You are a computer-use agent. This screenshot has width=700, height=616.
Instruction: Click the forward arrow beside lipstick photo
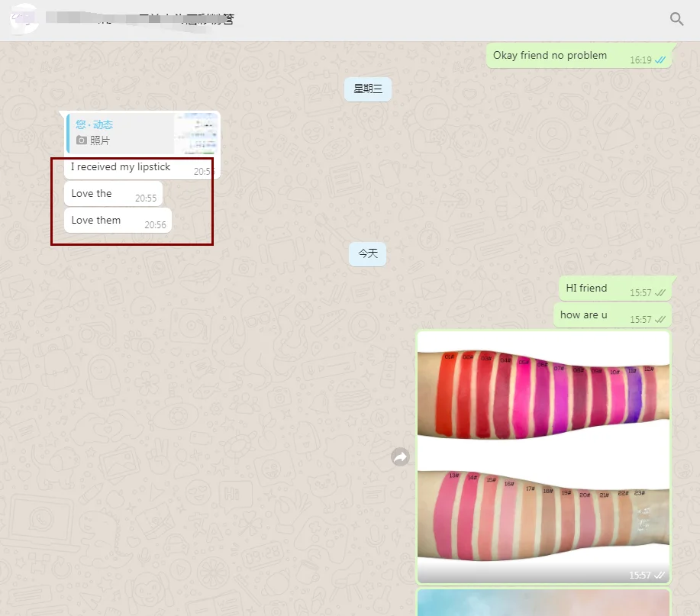point(400,456)
